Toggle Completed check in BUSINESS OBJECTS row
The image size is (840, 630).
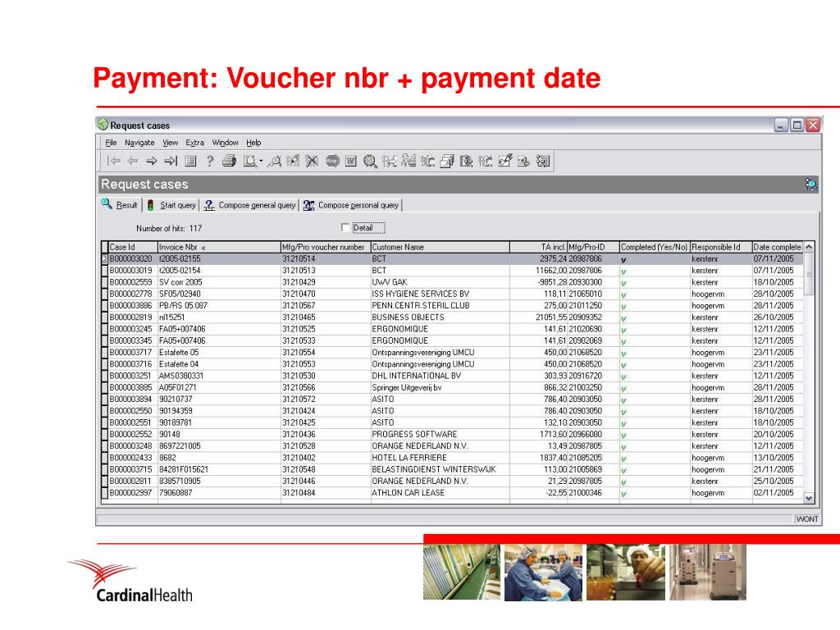point(623,318)
